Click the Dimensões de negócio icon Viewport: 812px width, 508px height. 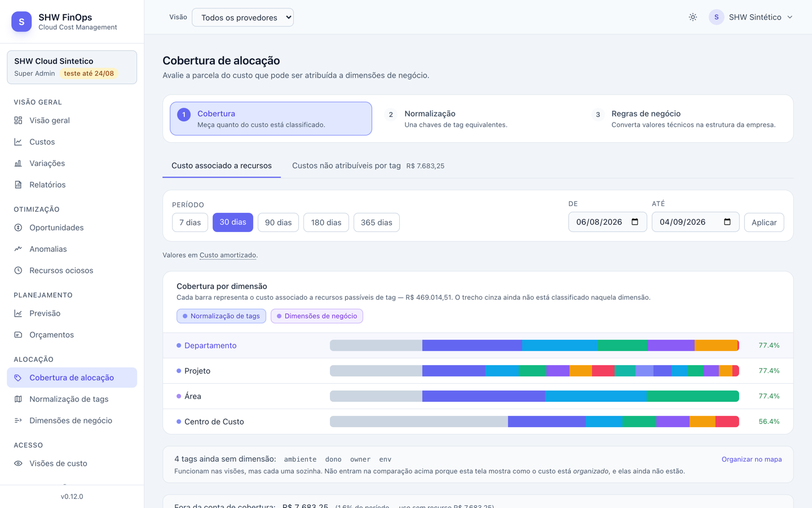tap(18, 421)
